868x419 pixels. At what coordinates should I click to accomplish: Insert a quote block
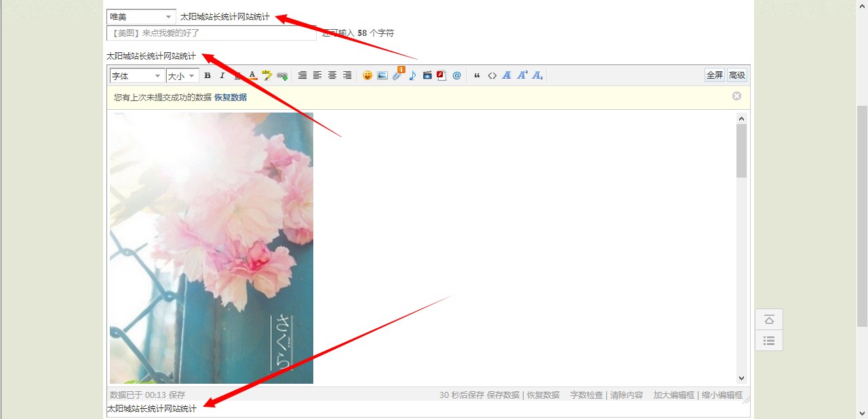point(477,76)
